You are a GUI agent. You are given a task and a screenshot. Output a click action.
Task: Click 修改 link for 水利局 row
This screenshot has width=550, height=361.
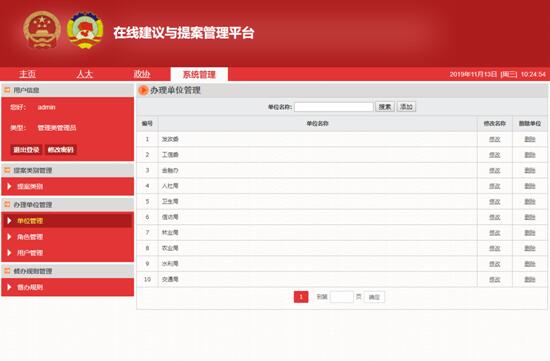point(495,264)
